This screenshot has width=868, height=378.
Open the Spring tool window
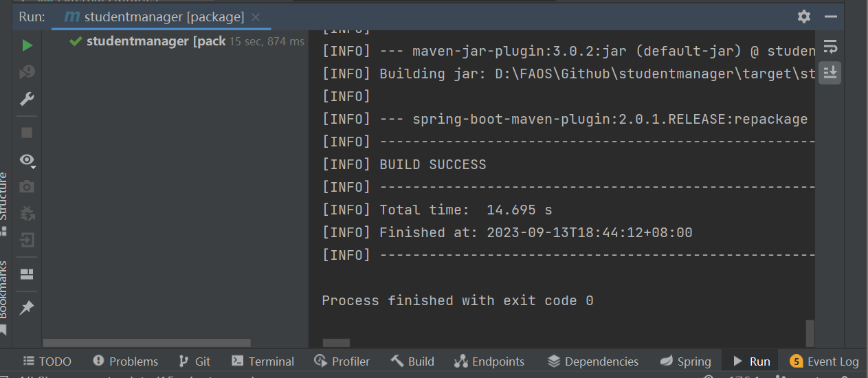tap(686, 362)
